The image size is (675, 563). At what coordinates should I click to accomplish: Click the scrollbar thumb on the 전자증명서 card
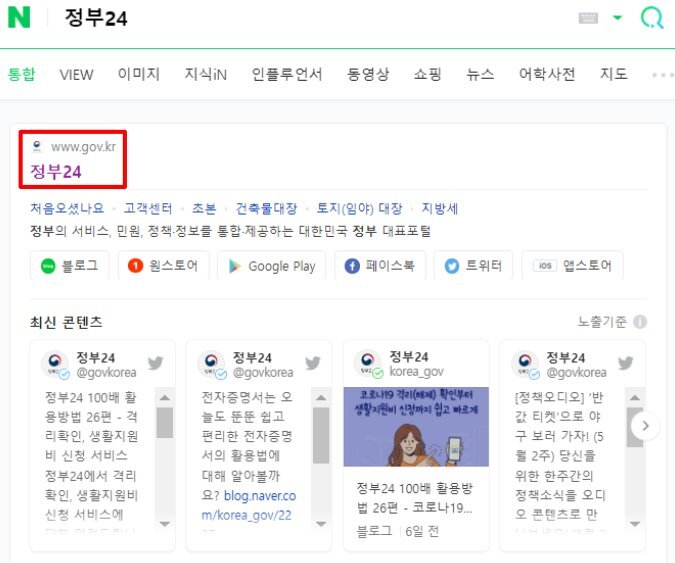321,435
